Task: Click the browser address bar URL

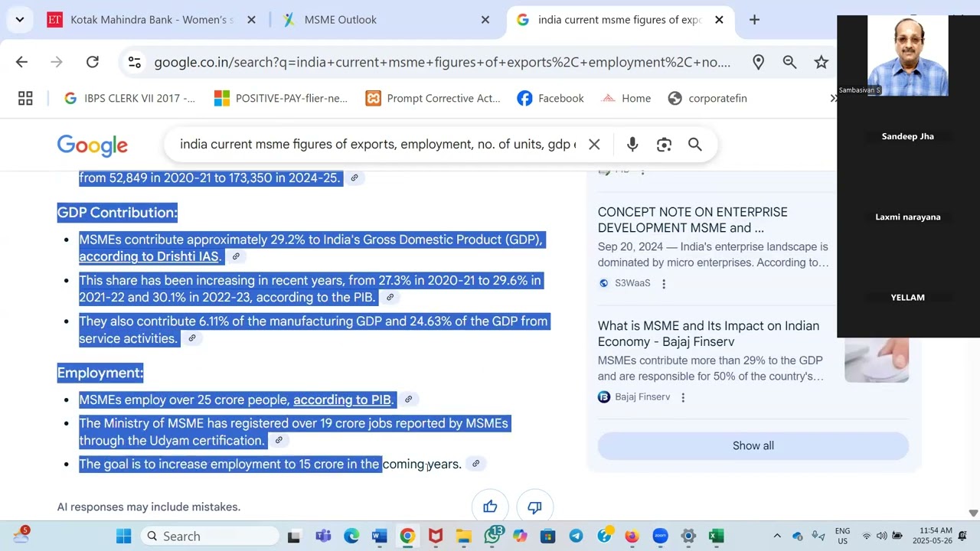Action: (442, 62)
